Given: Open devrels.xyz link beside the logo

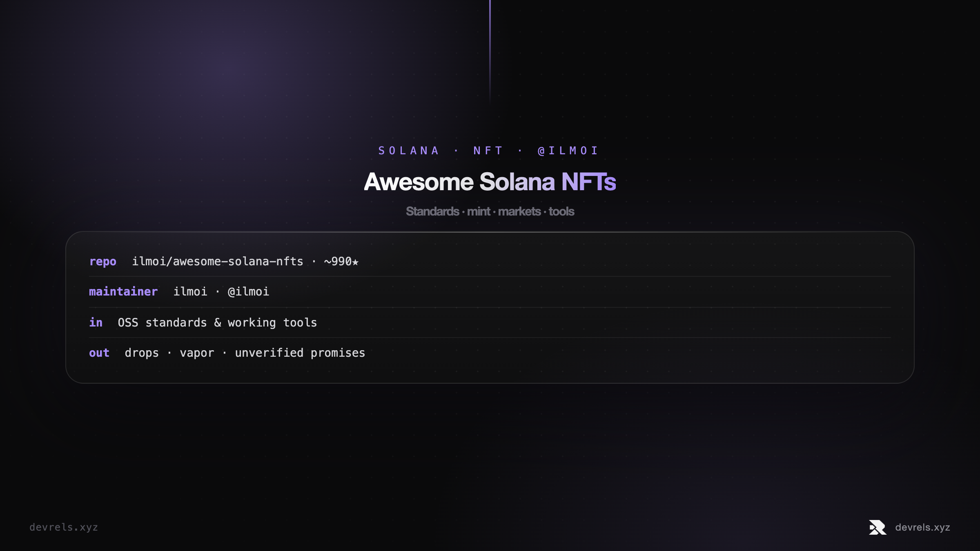Looking at the screenshot, I should point(922,527).
